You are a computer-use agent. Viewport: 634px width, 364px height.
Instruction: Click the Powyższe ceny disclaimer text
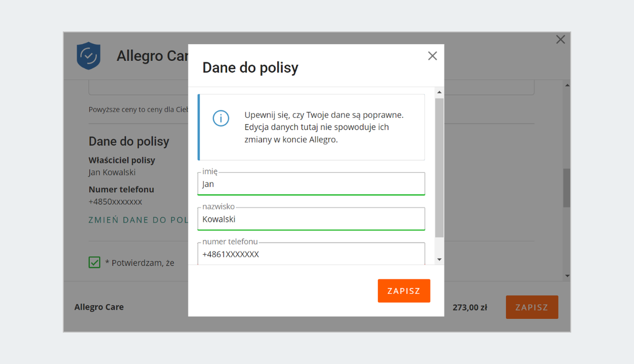pos(137,108)
